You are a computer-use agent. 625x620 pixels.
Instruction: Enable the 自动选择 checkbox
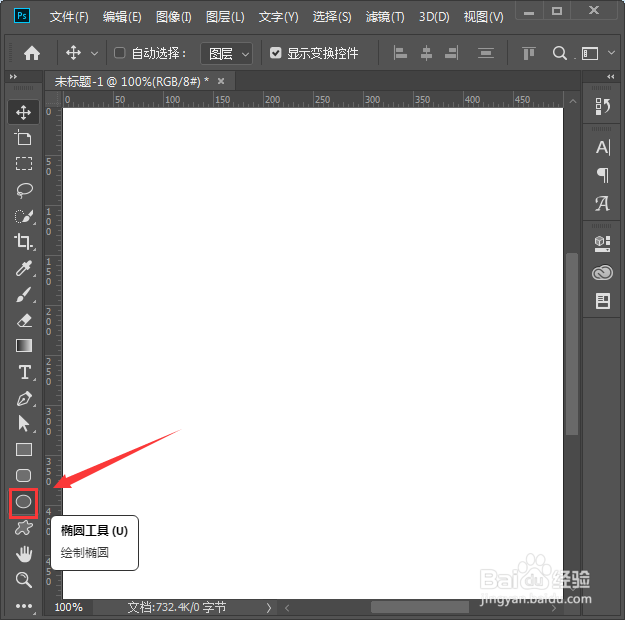pyautogui.click(x=120, y=53)
